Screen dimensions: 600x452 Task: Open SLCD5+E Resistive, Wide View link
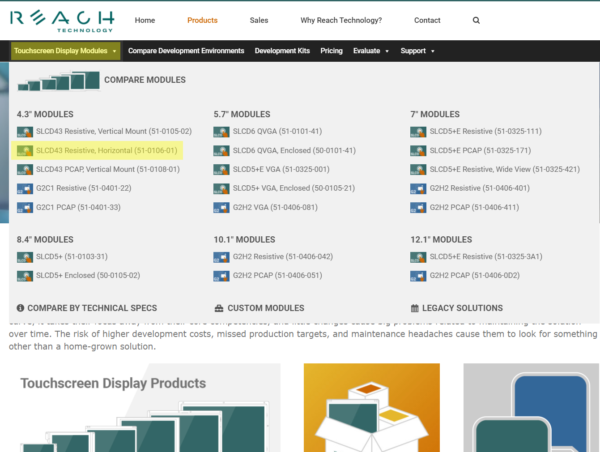coord(505,170)
